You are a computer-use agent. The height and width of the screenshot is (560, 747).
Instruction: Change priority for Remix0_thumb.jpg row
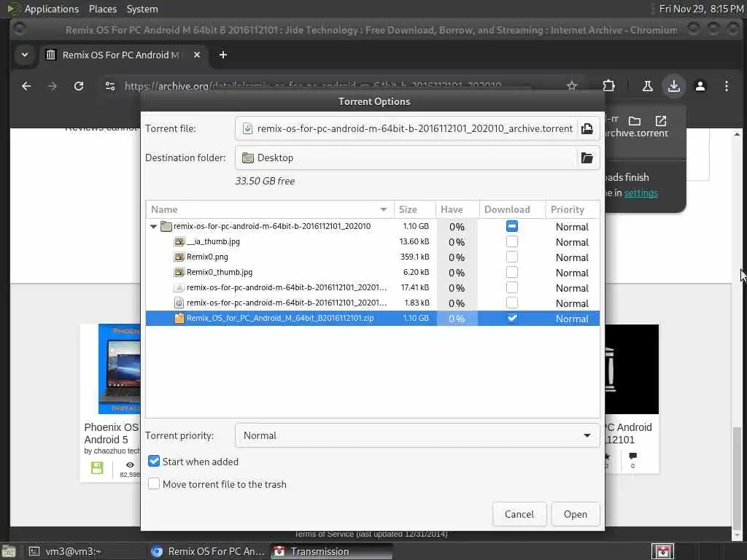[572, 273]
